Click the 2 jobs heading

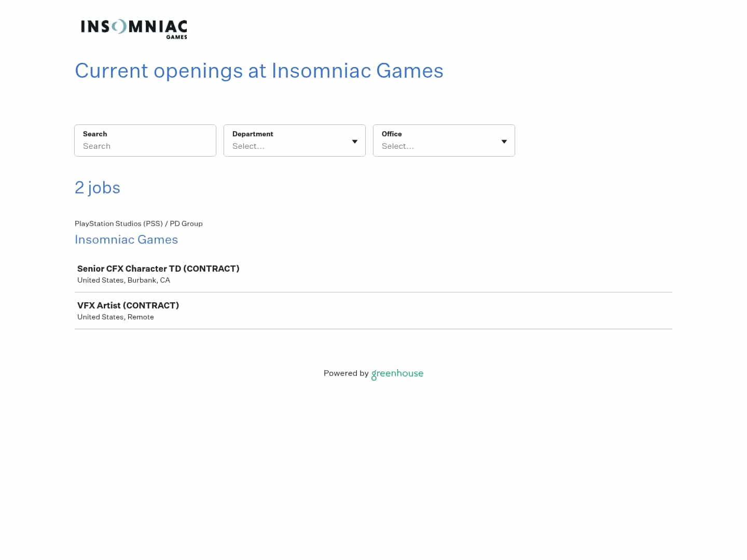click(x=98, y=188)
